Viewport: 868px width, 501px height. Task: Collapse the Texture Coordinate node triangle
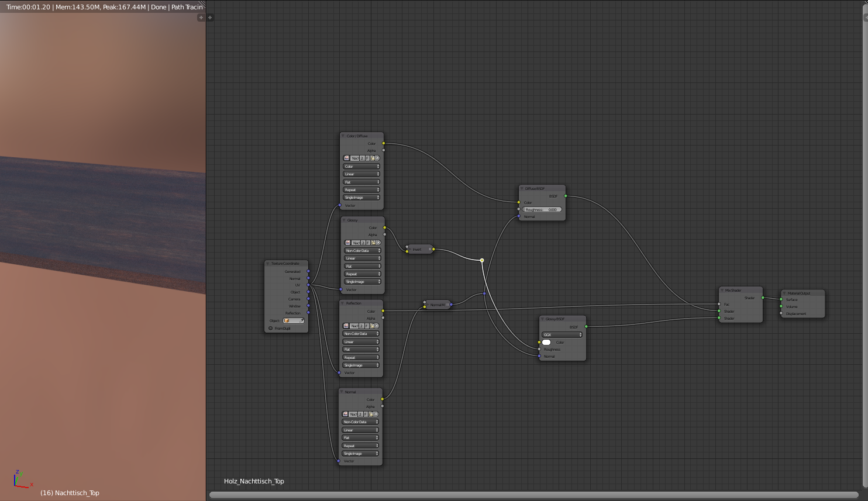[268, 264]
